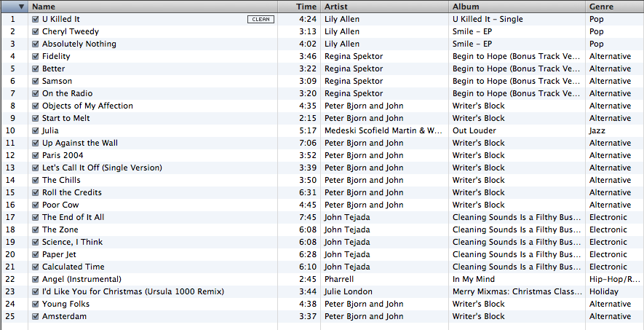Uncheck the Samson track

[36, 81]
